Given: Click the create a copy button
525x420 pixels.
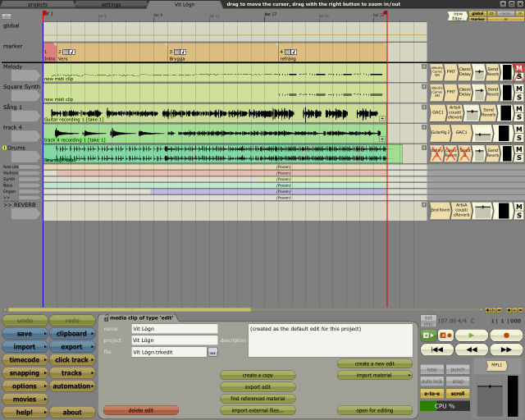Looking at the screenshot, I should tap(258, 375).
